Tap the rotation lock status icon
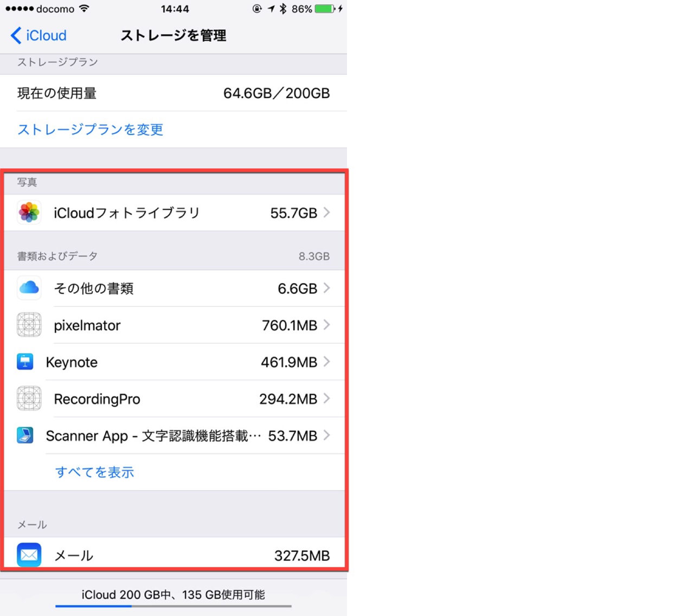This screenshot has width=694, height=616. coord(257,9)
